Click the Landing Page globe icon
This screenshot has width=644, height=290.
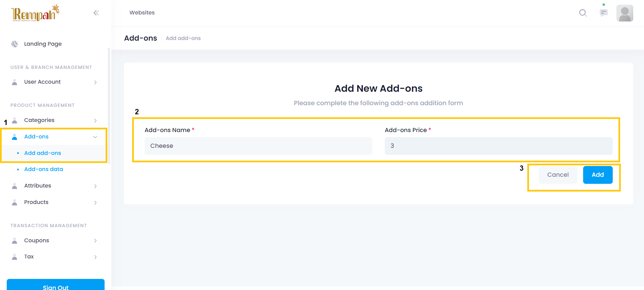tap(14, 44)
